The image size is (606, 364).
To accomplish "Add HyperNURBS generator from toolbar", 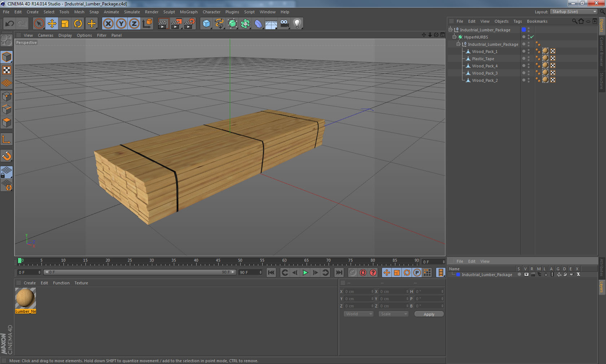I will tap(232, 24).
